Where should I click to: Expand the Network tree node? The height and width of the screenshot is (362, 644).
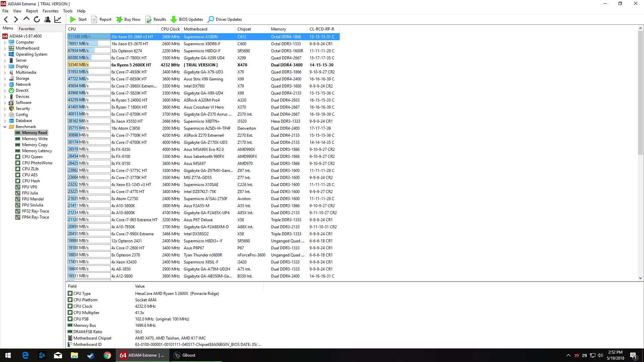5,85
